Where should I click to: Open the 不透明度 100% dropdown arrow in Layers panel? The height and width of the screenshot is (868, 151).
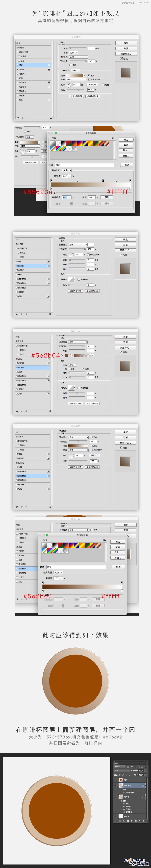pos(145,771)
